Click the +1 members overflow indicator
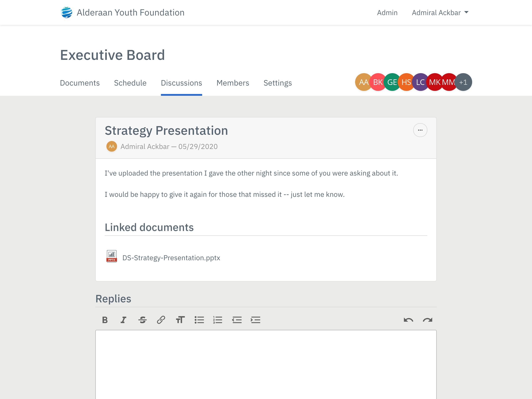 (463, 82)
